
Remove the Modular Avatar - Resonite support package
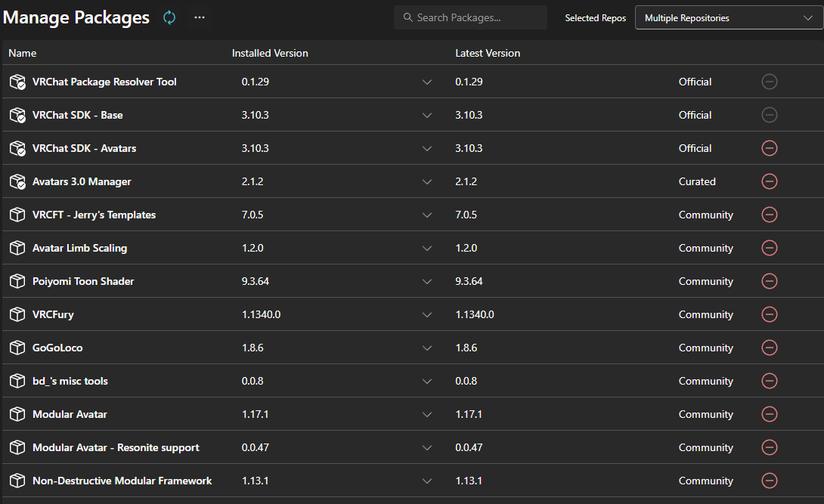point(770,447)
